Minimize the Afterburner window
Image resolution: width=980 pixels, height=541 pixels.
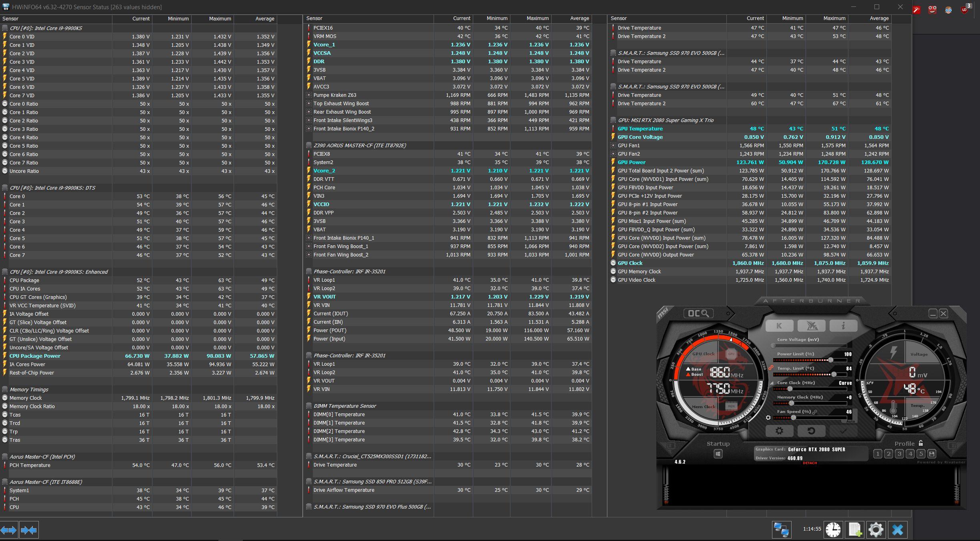(933, 313)
